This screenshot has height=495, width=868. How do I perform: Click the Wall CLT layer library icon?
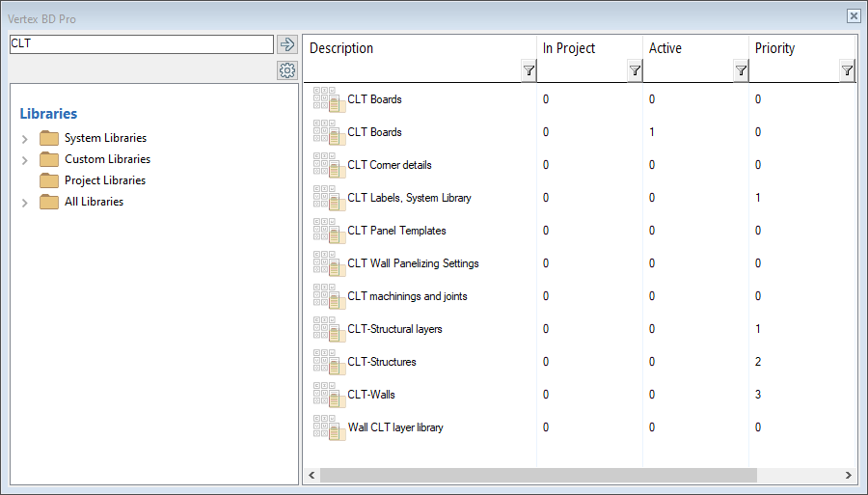(329, 427)
